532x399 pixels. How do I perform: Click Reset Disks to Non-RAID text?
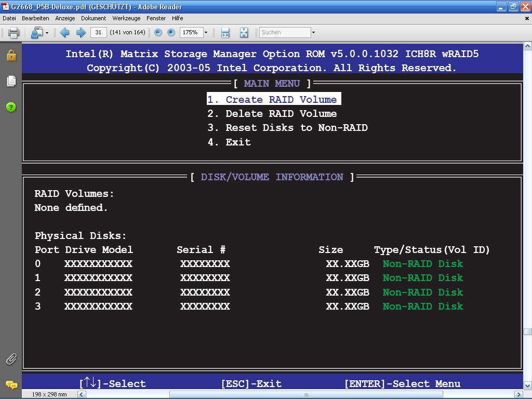[288, 128]
